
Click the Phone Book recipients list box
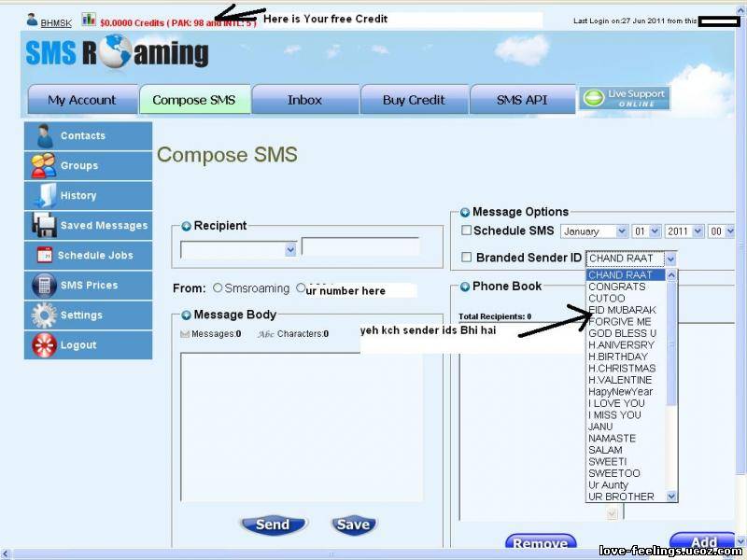pyautogui.click(x=522, y=422)
